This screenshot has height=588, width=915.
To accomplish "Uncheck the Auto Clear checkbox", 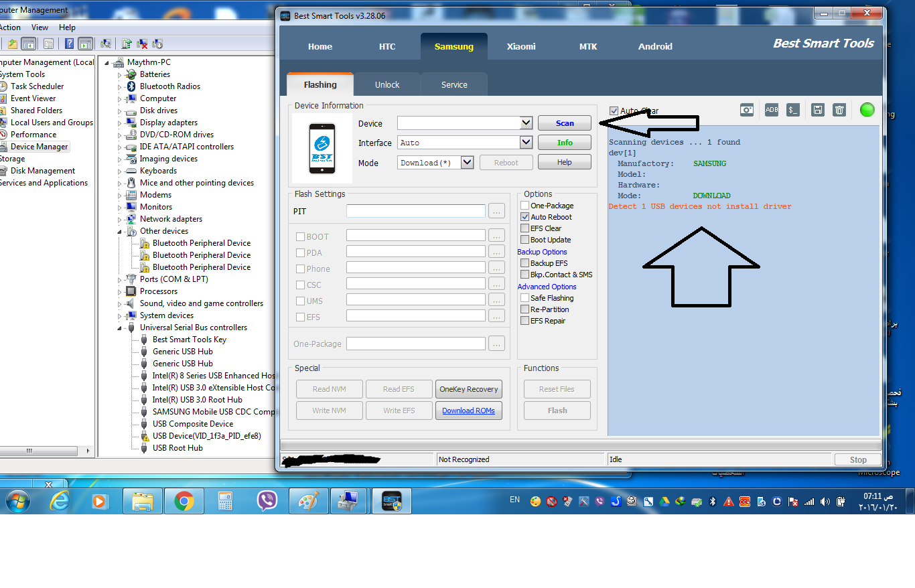I will pos(614,111).
